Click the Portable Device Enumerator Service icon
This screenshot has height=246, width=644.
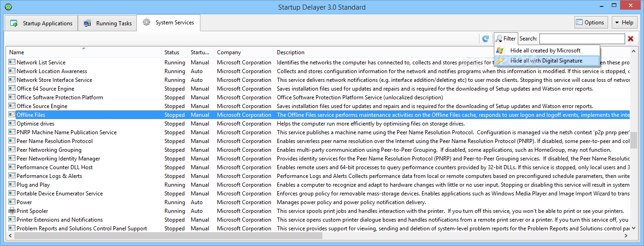[12, 193]
